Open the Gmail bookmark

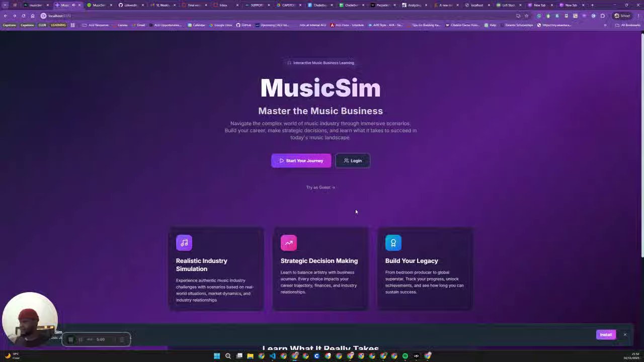coord(139,25)
